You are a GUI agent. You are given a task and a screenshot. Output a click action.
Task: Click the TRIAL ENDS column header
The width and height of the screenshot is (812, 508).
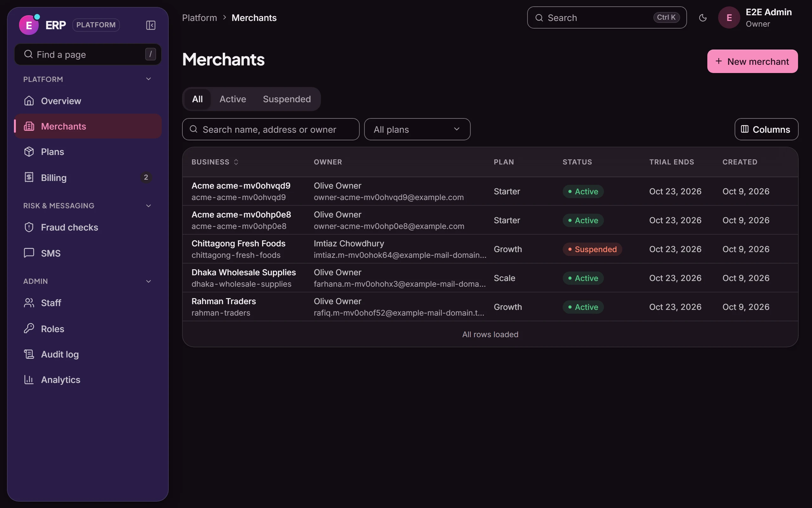pyautogui.click(x=671, y=162)
